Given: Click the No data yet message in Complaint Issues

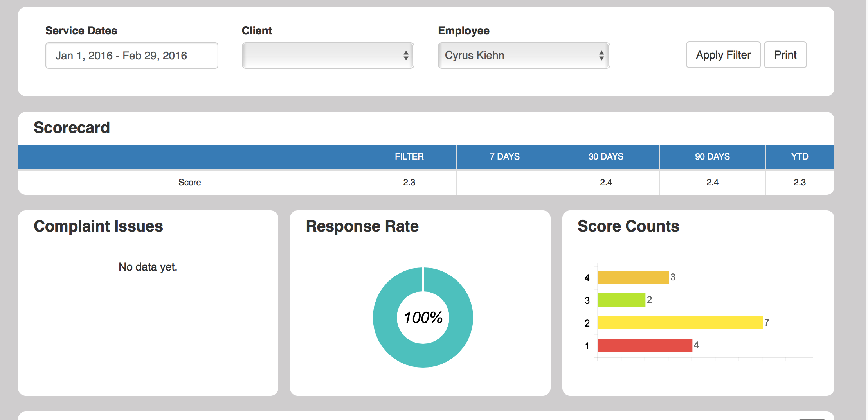Looking at the screenshot, I should [x=148, y=266].
